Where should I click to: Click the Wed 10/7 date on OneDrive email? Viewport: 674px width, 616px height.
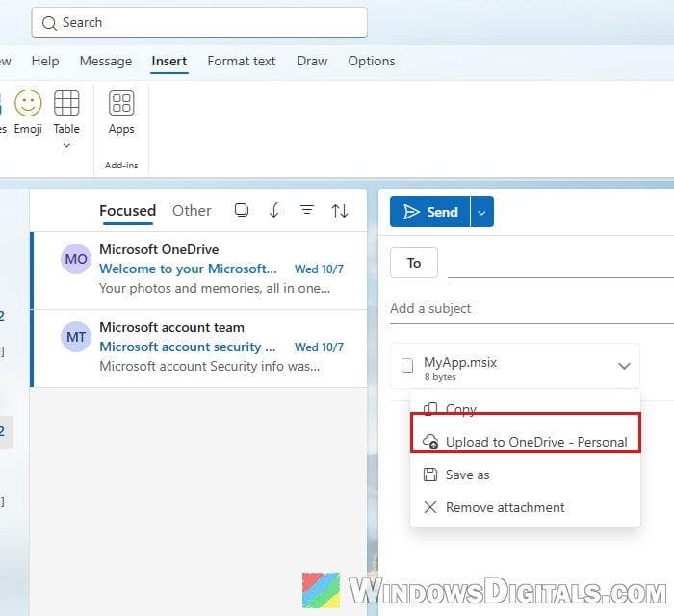click(x=319, y=269)
